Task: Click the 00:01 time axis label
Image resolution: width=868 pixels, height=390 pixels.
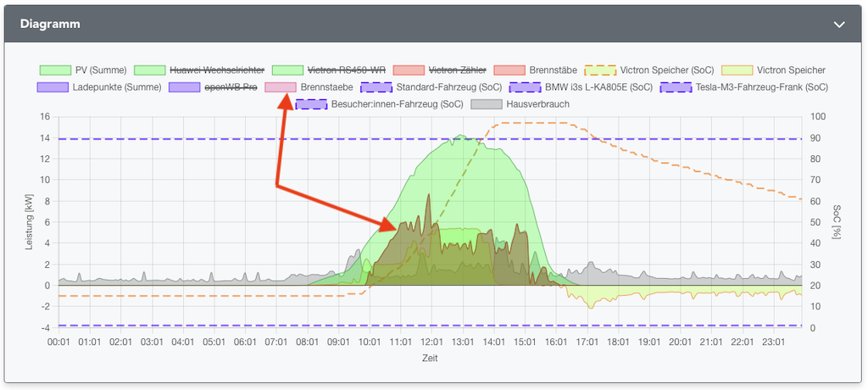Action: [58, 343]
